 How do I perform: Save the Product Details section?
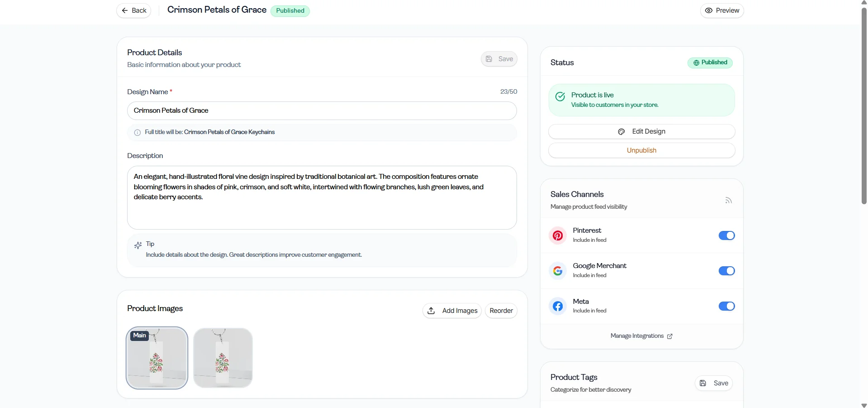pyautogui.click(x=499, y=59)
